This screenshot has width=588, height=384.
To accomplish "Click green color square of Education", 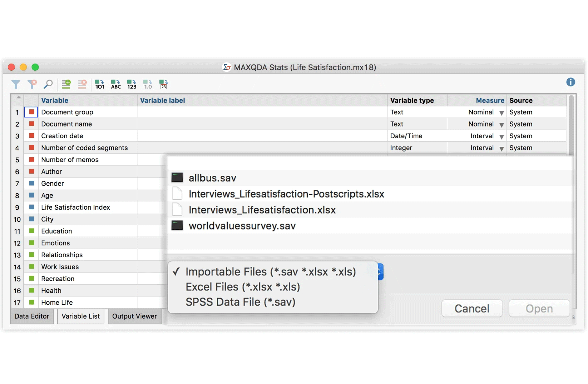I will point(31,231).
